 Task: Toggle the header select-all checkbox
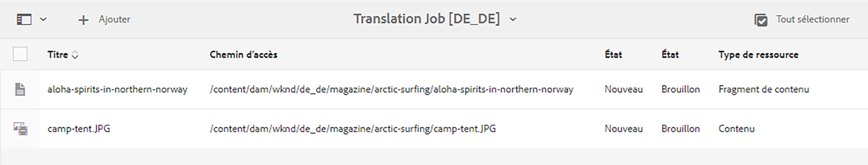click(20, 54)
